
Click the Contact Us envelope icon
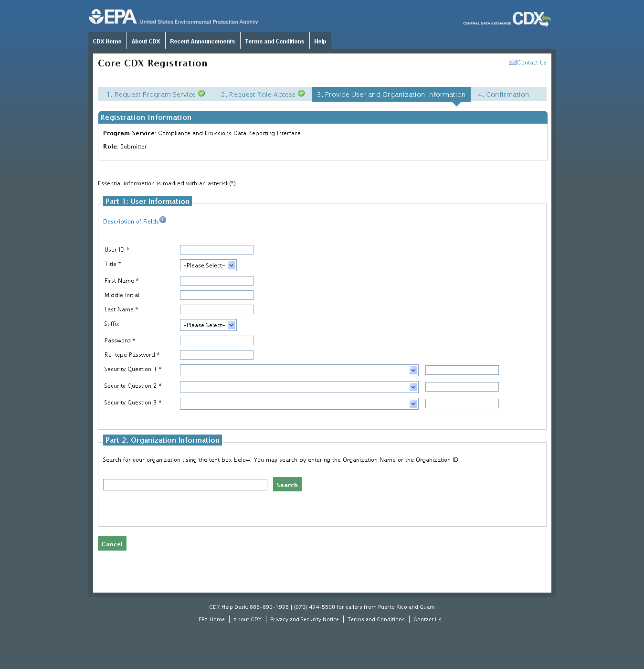click(512, 62)
